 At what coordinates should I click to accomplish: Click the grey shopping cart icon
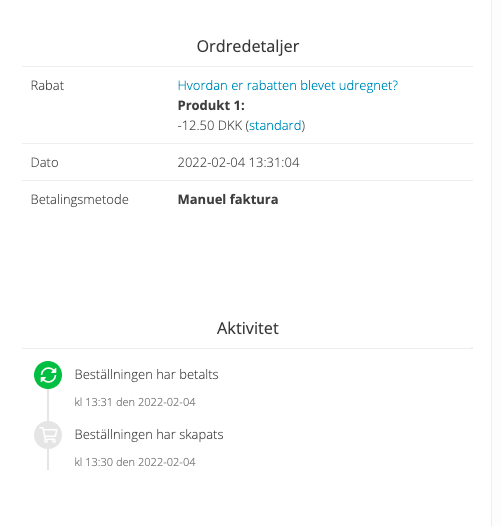(48, 435)
